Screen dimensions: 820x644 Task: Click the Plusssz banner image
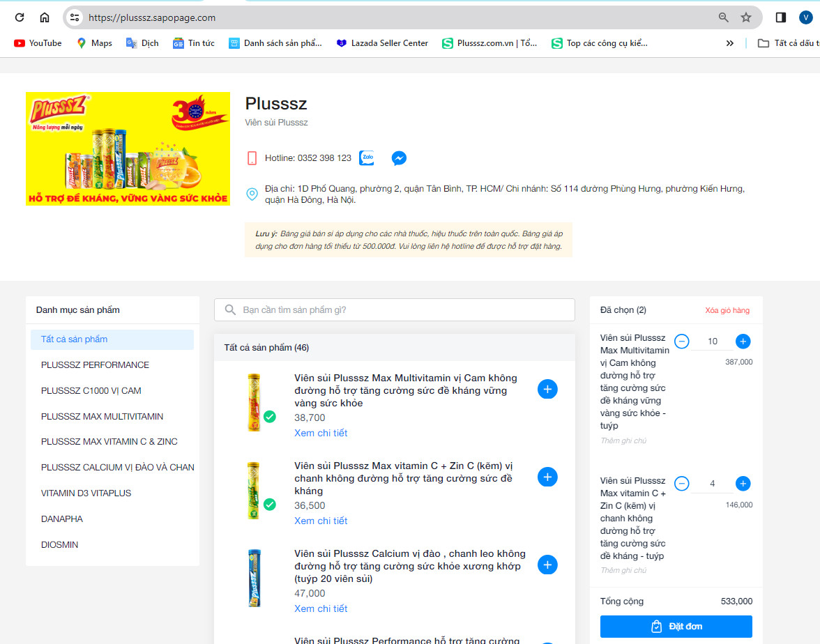click(128, 148)
